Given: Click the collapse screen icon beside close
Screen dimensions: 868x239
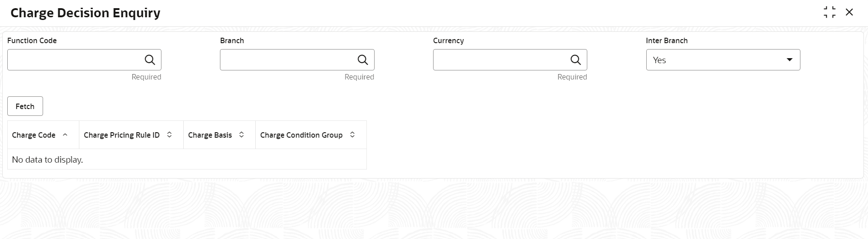Looking at the screenshot, I should (x=829, y=13).
